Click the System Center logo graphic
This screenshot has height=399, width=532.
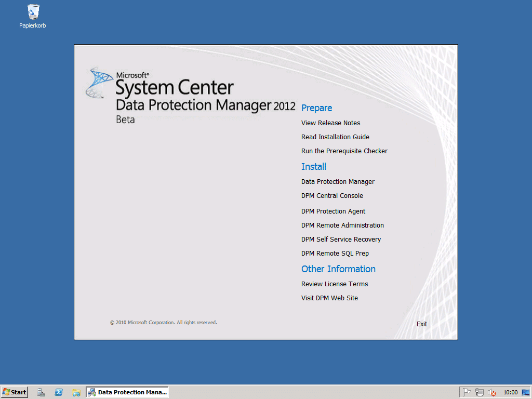(x=99, y=83)
